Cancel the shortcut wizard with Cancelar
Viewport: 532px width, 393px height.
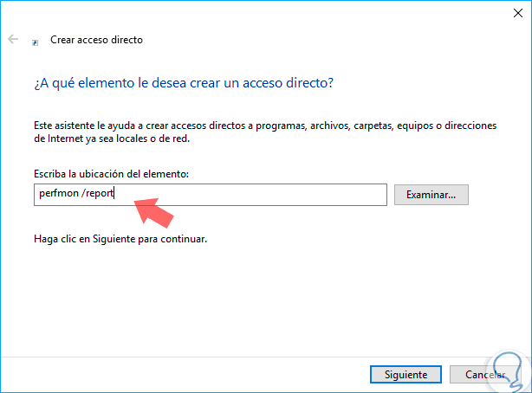[485, 375]
